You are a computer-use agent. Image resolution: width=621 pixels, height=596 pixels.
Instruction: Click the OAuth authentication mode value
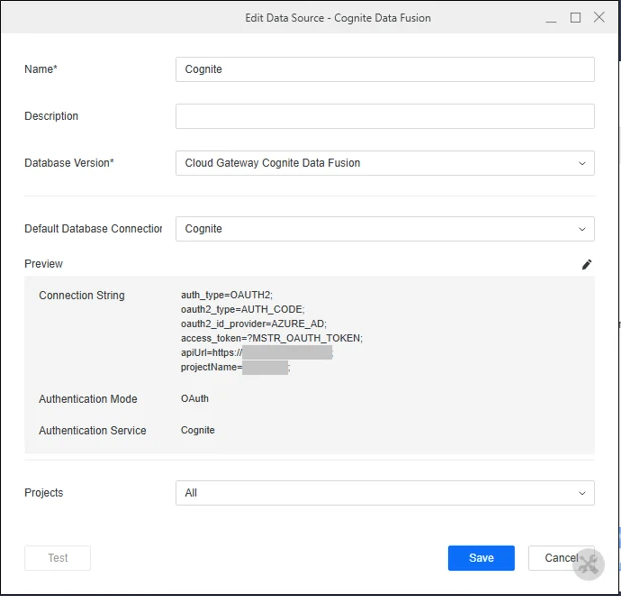[x=195, y=399]
